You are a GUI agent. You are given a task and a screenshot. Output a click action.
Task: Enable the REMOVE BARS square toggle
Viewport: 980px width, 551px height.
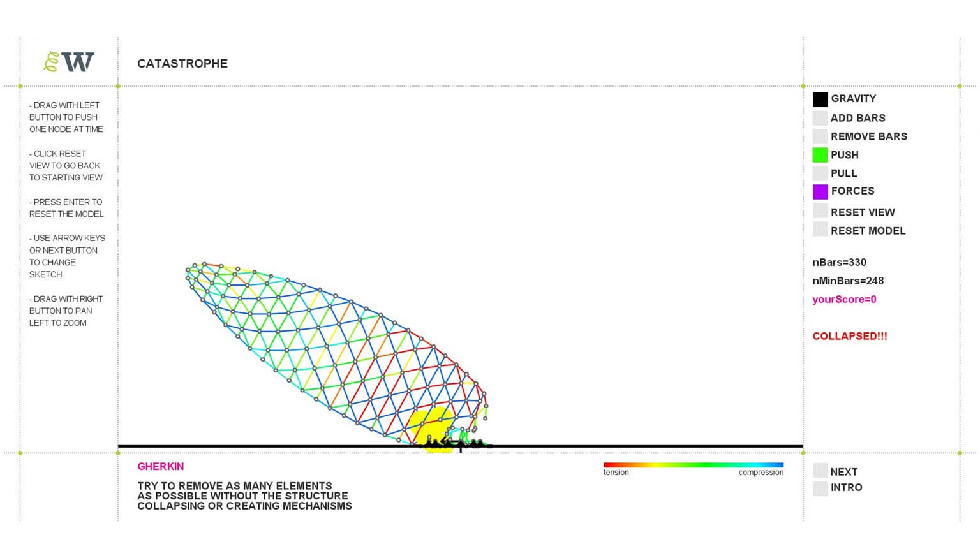click(820, 136)
